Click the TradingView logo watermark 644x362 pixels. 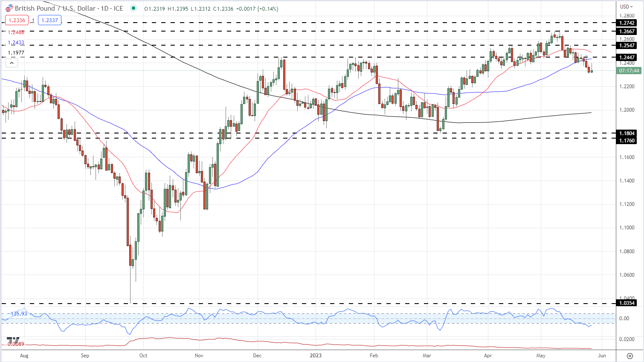pyautogui.click(x=13, y=341)
